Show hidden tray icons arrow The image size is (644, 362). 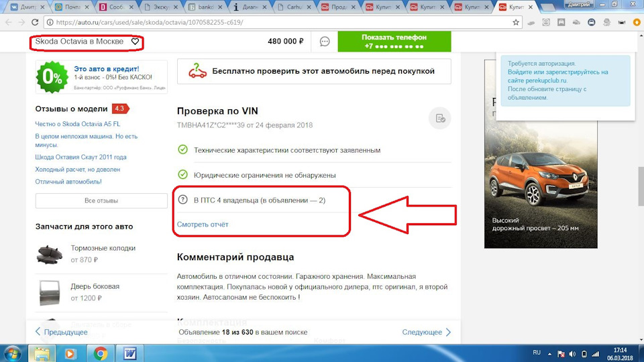coord(549,353)
